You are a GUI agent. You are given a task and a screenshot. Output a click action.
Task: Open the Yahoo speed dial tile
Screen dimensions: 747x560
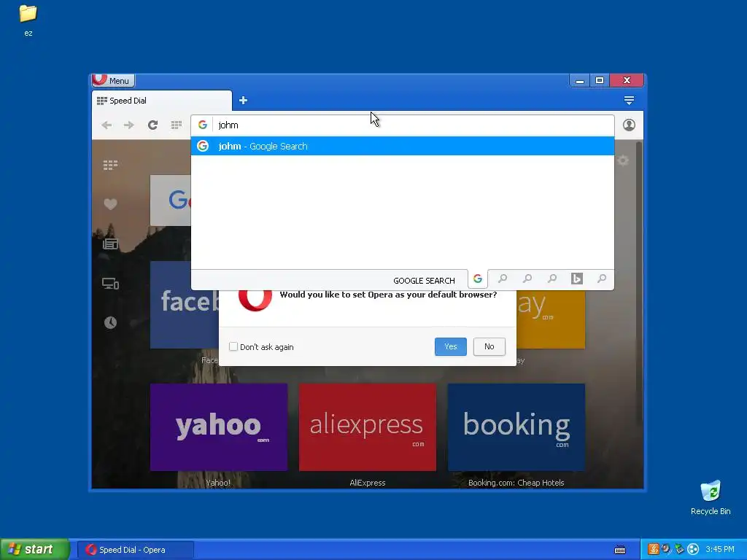(219, 427)
